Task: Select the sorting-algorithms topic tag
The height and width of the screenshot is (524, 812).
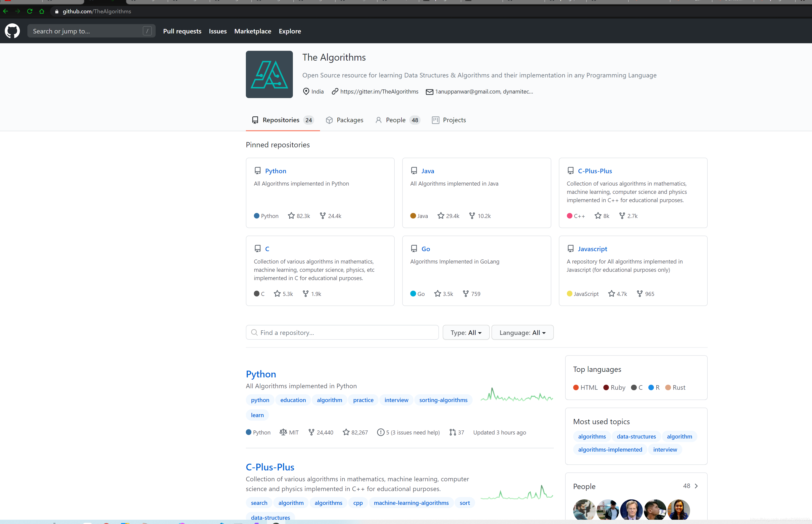Action: 443,400
